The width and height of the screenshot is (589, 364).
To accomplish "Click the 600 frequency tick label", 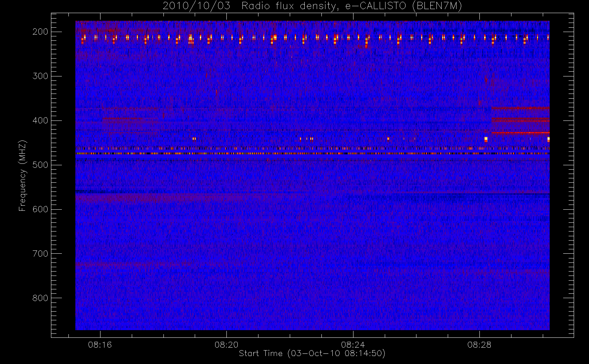I will pos(40,209).
